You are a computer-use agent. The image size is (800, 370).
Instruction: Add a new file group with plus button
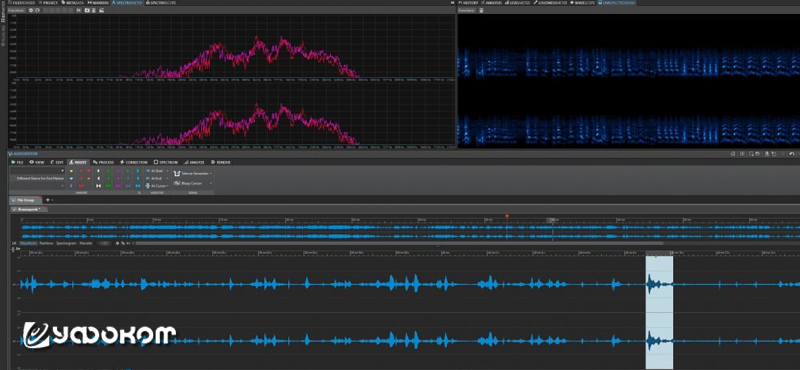47,200
